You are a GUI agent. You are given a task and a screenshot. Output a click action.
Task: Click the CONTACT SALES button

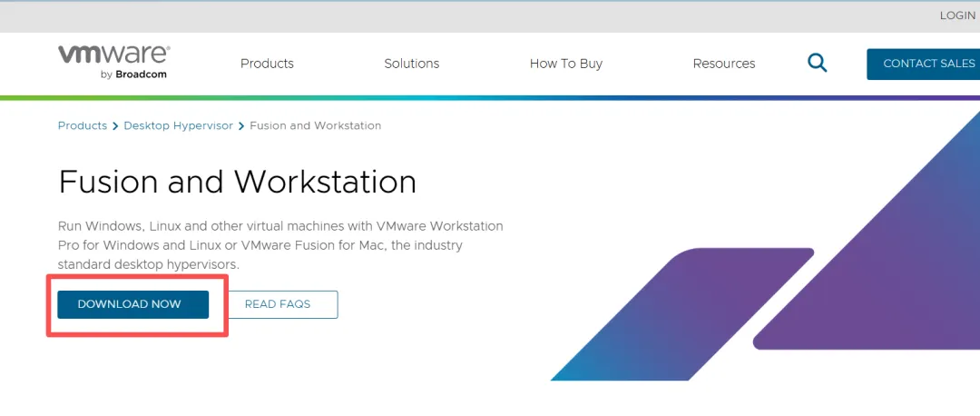pos(923,64)
